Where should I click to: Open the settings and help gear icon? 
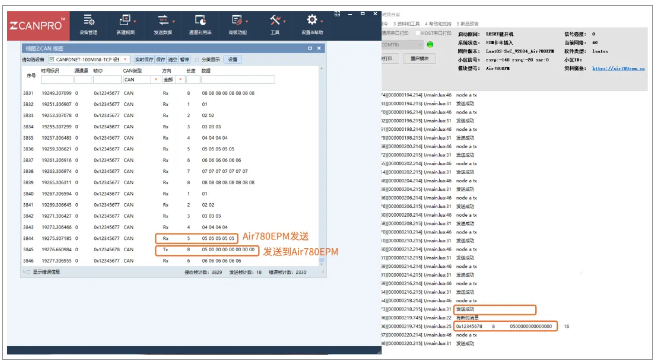tap(312, 20)
